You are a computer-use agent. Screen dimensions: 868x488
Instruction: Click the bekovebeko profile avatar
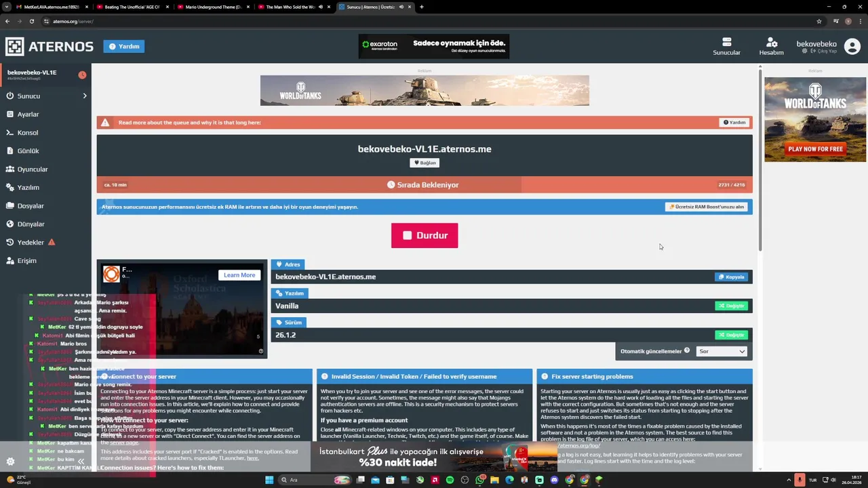852,46
